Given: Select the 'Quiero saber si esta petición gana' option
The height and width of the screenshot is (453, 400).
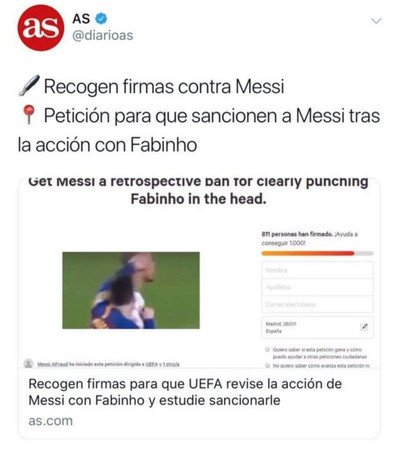Looking at the screenshot, I should coord(267,350).
